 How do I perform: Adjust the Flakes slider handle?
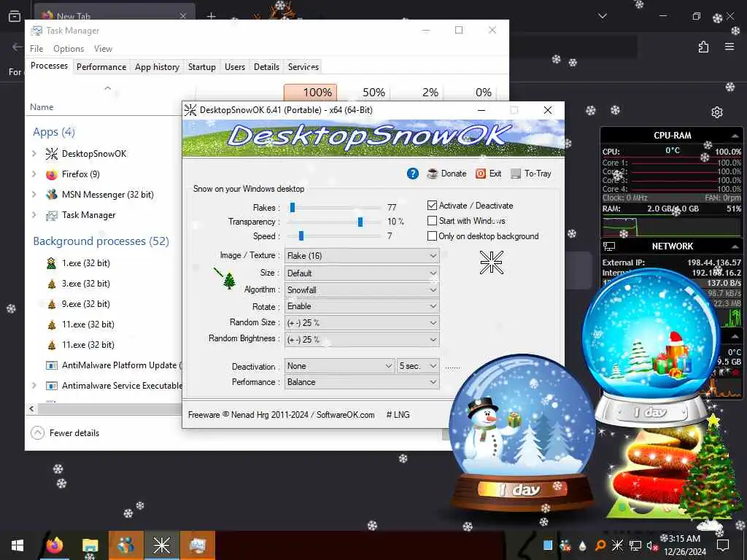click(293, 207)
